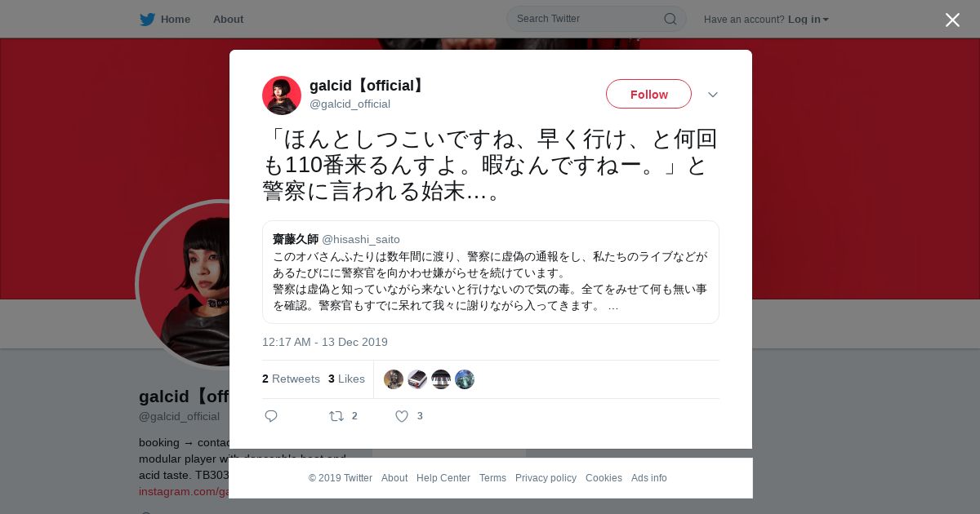This screenshot has width=980, height=514.
Task: Close the tweet overlay with X
Action: tap(952, 20)
